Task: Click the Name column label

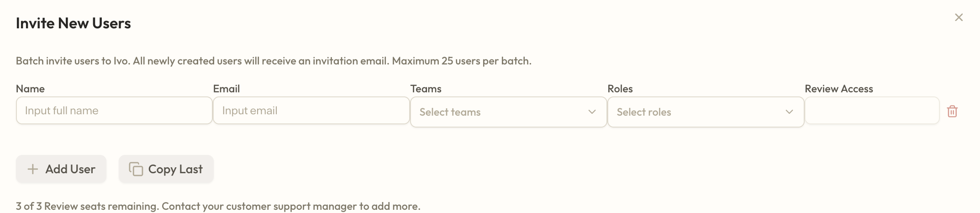Action: click(30, 89)
